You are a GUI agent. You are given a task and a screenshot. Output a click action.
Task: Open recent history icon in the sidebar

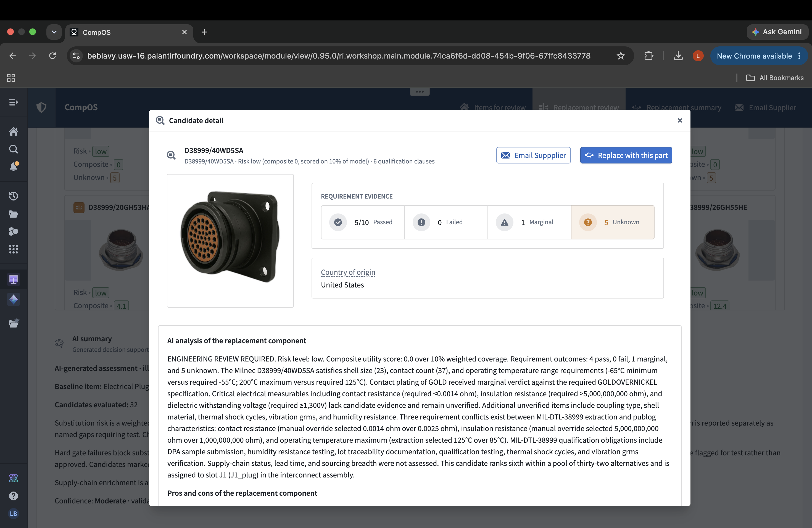[x=13, y=196]
